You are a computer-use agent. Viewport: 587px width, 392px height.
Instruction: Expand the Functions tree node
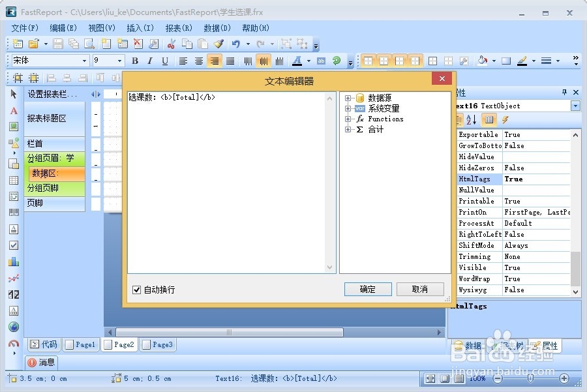click(x=348, y=119)
